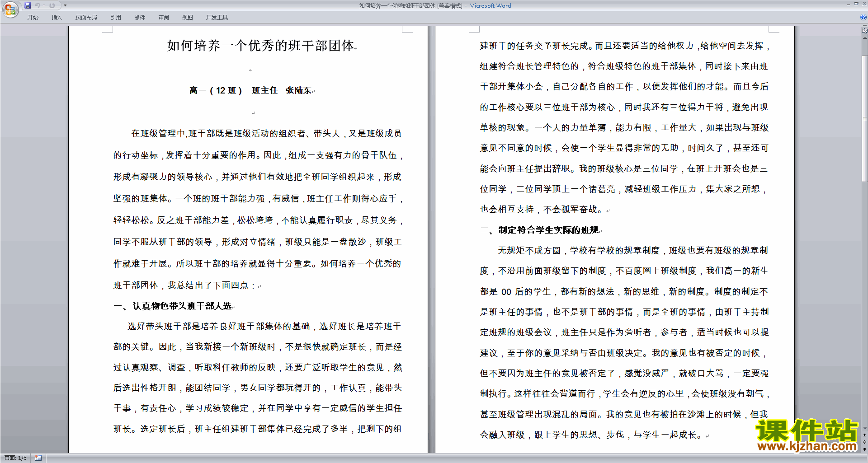Click line starting 轻轻松松。反之班干部能力差

pyautogui.click(x=258, y=220)
